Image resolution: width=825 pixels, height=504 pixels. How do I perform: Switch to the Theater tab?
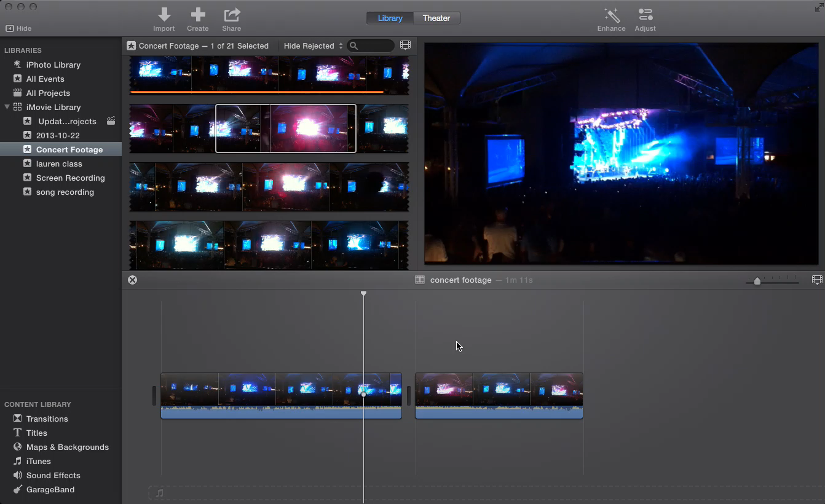[x=436, y=18]
